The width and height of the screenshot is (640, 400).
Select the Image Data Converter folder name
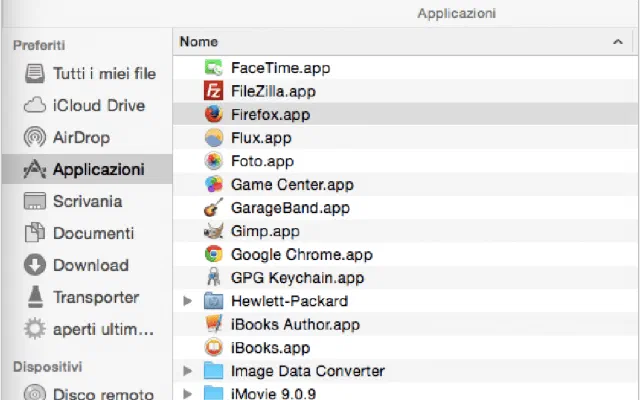coord(308,371)
